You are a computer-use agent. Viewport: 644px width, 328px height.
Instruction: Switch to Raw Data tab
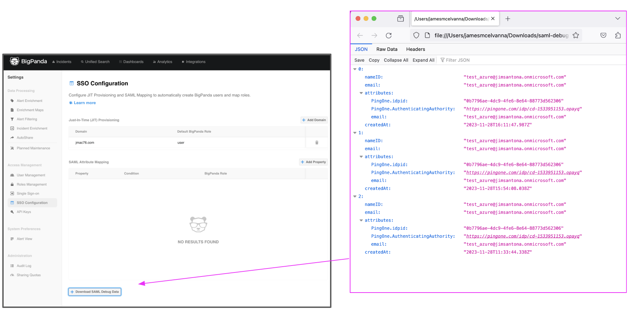[387, 49]
